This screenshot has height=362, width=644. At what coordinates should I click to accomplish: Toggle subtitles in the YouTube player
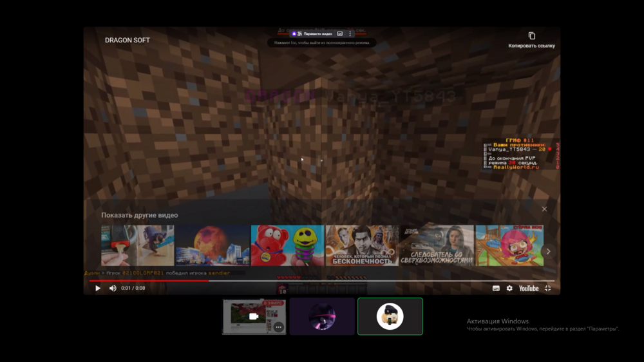pos(496,289)
